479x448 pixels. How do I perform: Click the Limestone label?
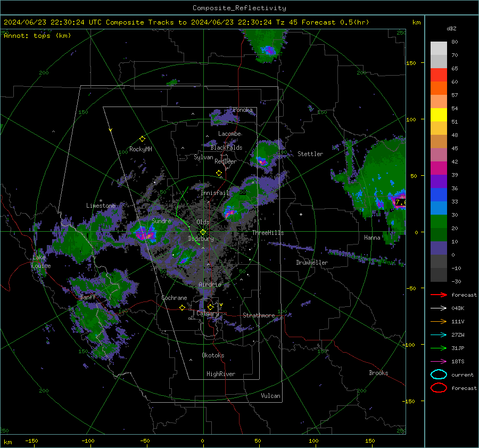[x=101, y=206]
